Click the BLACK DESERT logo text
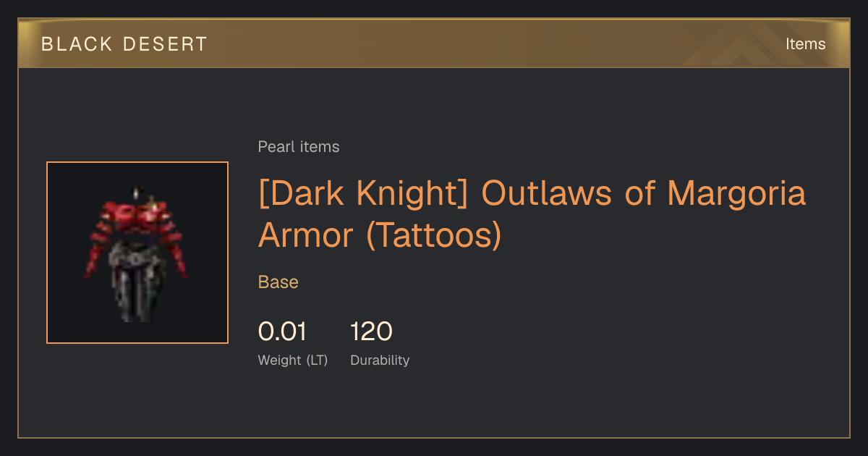The image size is (868, 456). tap(124, 43)
